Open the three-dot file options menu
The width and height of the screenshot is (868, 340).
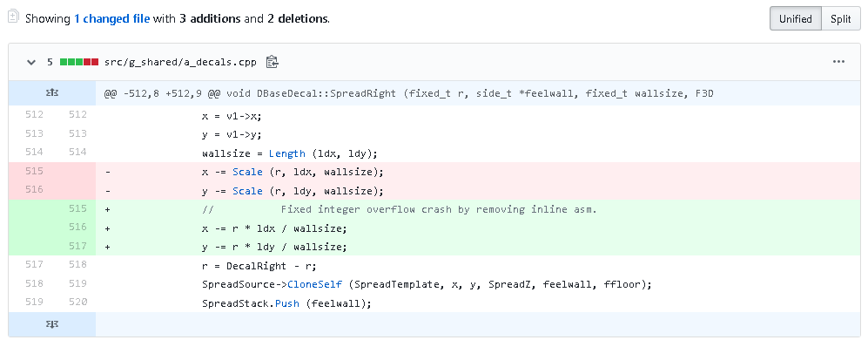click(838, 62)
